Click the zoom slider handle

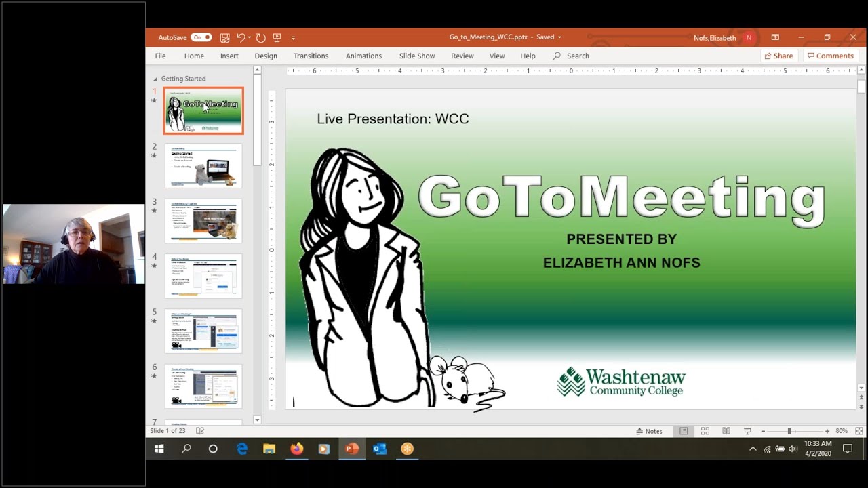pos(789,431)
